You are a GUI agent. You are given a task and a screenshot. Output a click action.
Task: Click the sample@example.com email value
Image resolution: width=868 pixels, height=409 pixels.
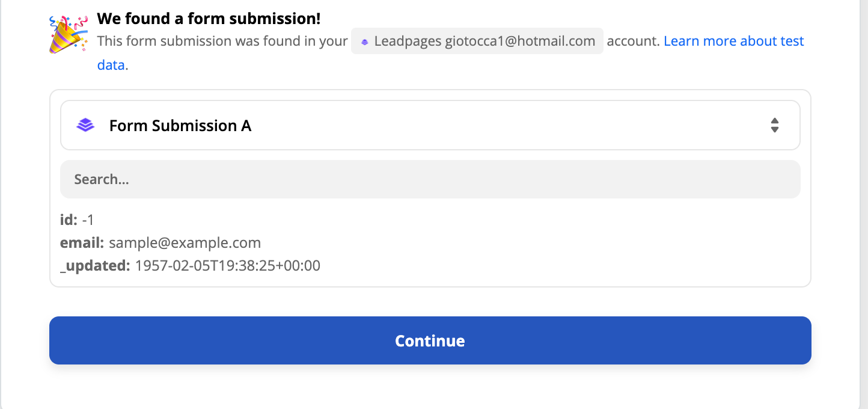[x=185, y=243]
